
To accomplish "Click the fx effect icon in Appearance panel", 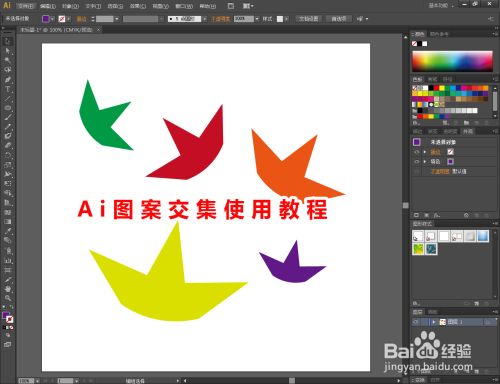I will pos(437,215).
